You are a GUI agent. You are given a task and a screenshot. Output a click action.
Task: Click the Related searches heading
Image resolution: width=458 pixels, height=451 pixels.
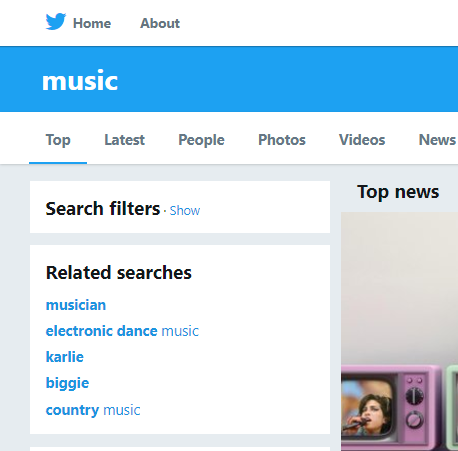pos(119,273)
